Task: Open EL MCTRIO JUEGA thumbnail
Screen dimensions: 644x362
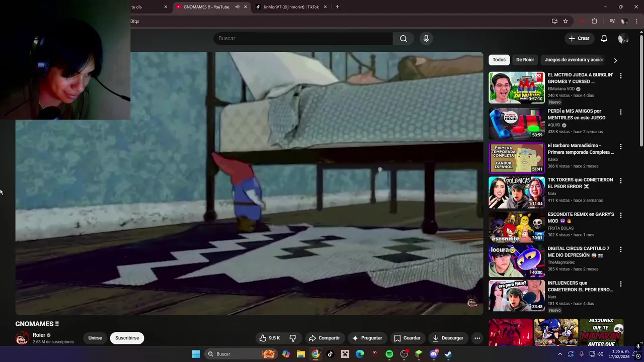Action: coord(517,87)
